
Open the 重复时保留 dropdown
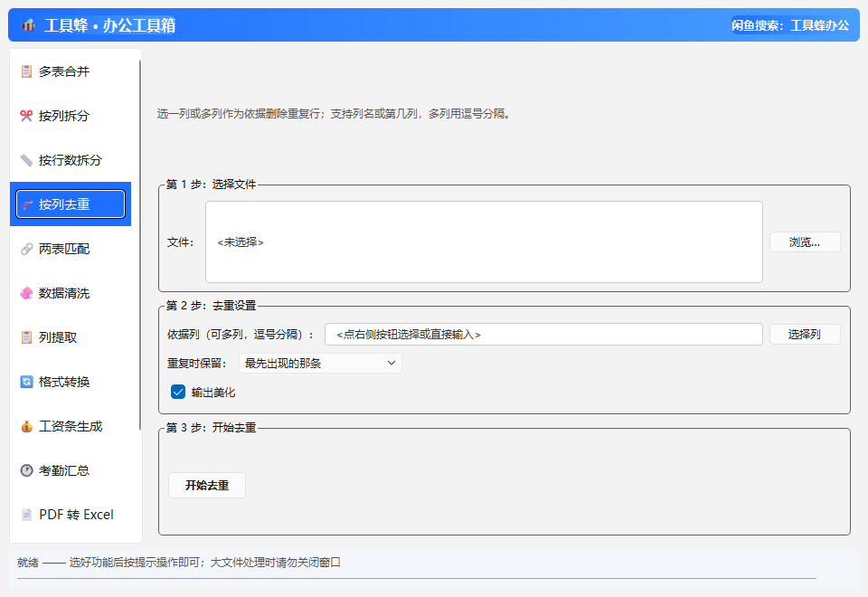pos(320,364)
